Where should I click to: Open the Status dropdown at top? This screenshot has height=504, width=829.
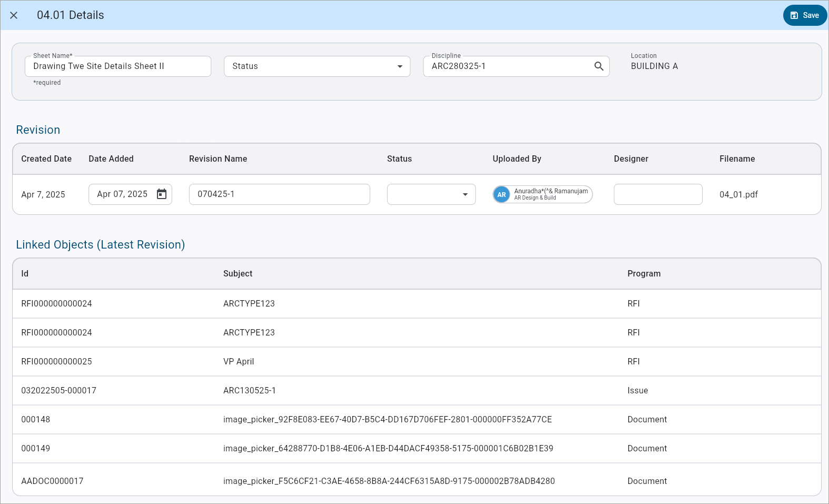tap(317, 66)
